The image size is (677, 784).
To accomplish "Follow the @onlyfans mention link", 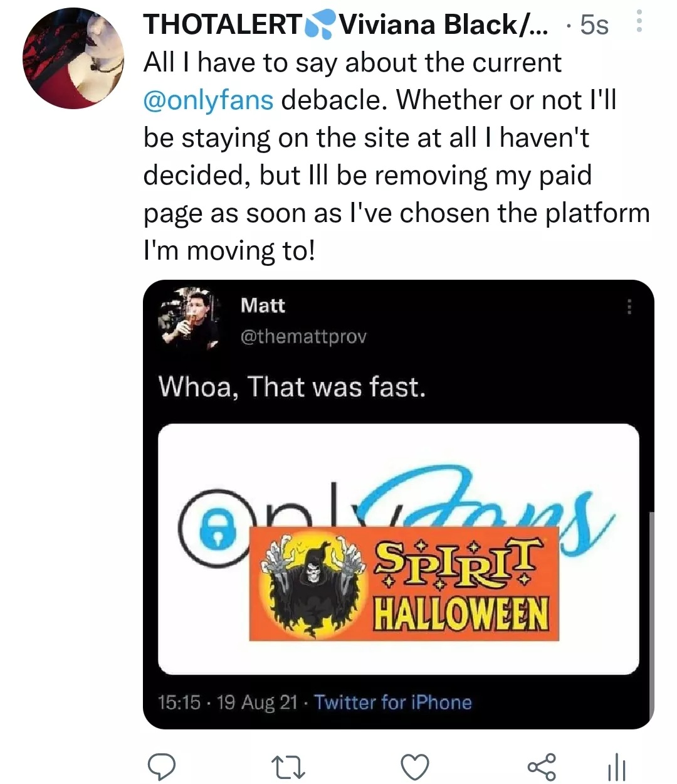I will pyautogui.click(x=209, y=100).
